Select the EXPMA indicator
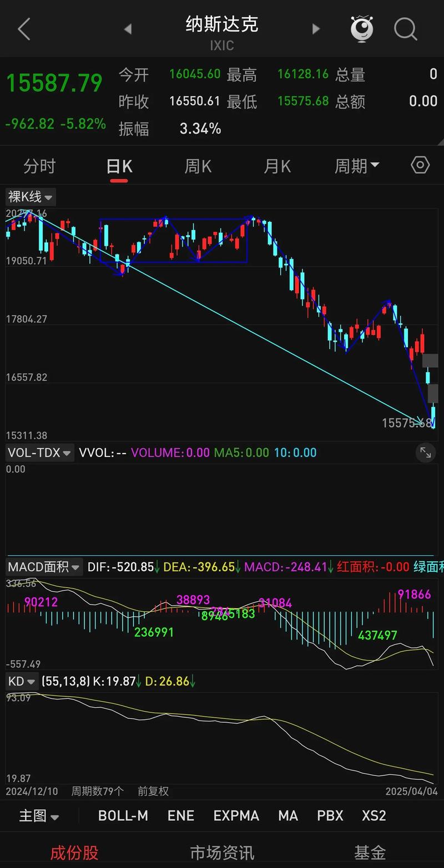Image resolution: width=444 pixels, height=868 pixels. point(236,816)
